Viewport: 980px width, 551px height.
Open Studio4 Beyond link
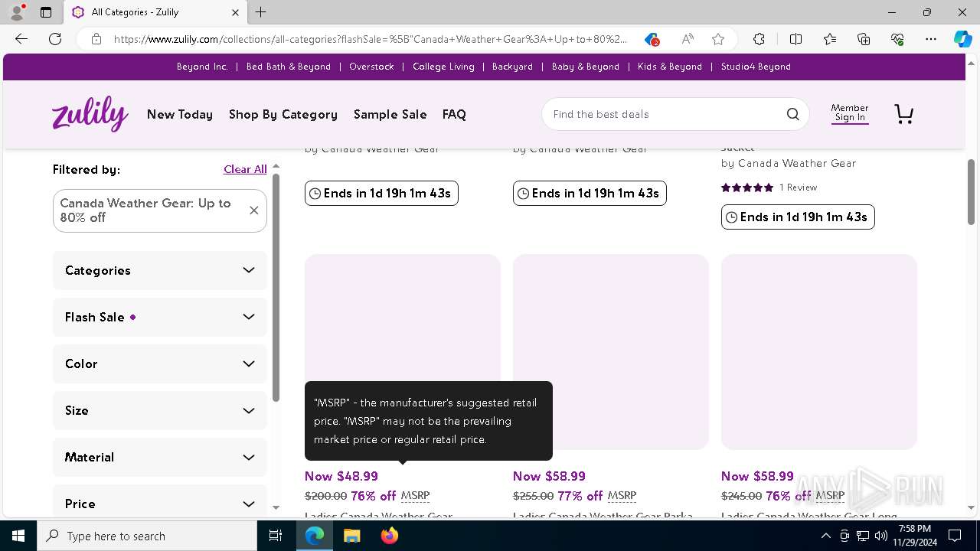tap(756, 67)
